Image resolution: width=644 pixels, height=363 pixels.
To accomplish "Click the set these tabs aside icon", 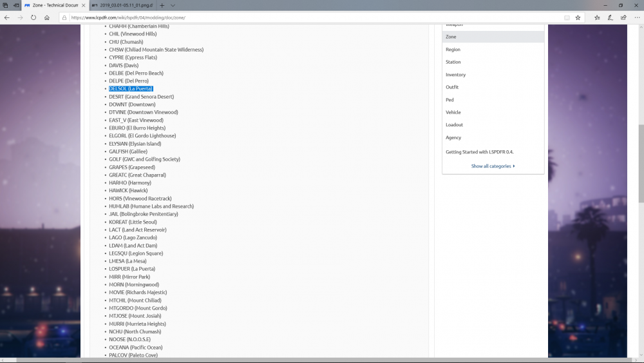I will pyautogui.click(x=16, y=5).
